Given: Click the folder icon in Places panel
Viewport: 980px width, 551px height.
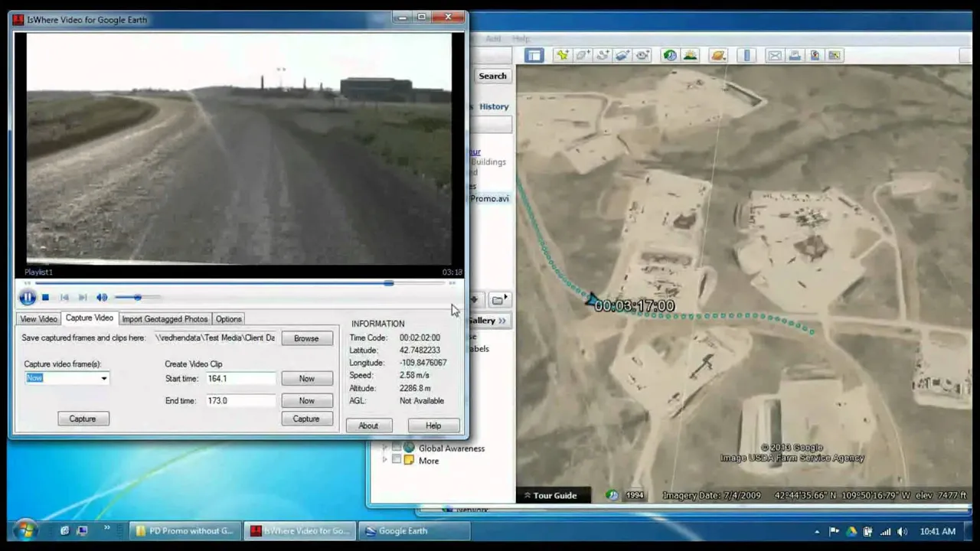Looking at the screenshot, I should (x=498, y=299).
